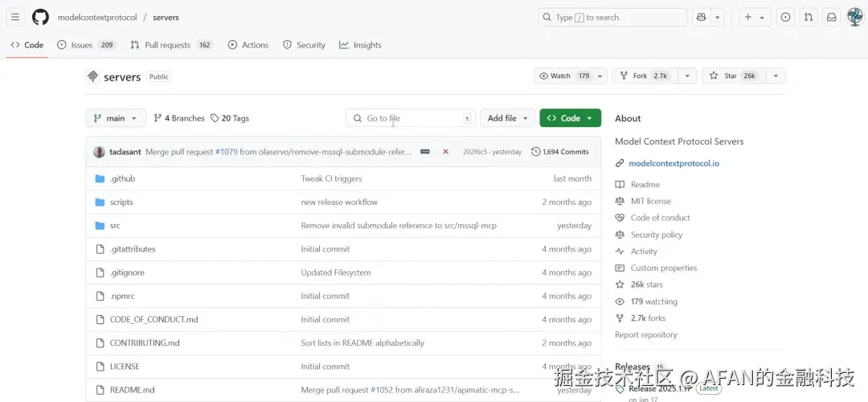Open the Issues tab
The image size is (868, 402).
pyautogui.click(x=86, y=45)
